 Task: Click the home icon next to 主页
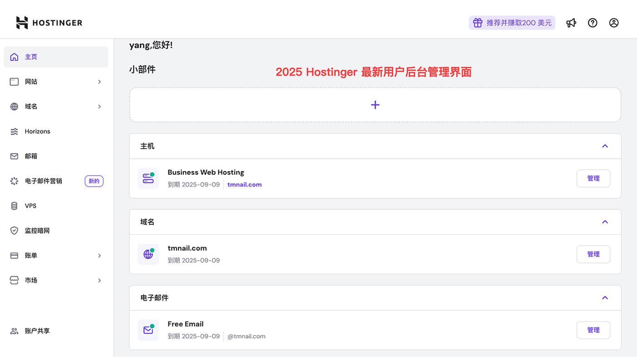point(15,57)
